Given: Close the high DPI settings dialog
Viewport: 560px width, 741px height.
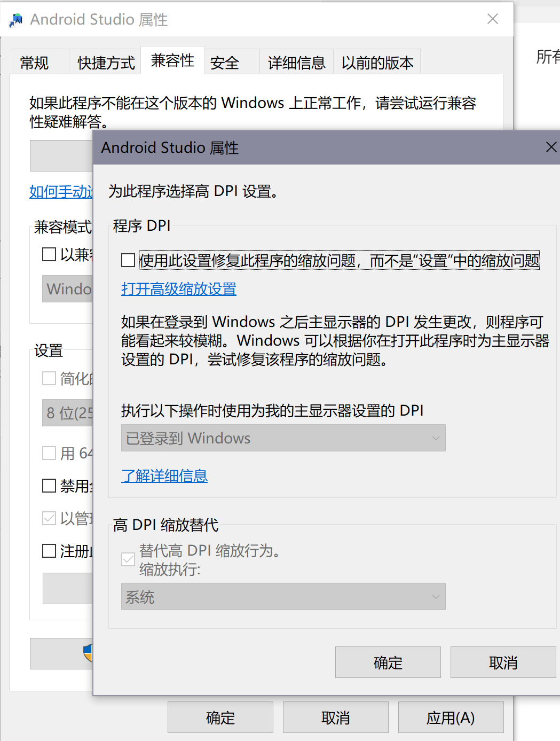Looking at the screenshot, I should (551, 147).
